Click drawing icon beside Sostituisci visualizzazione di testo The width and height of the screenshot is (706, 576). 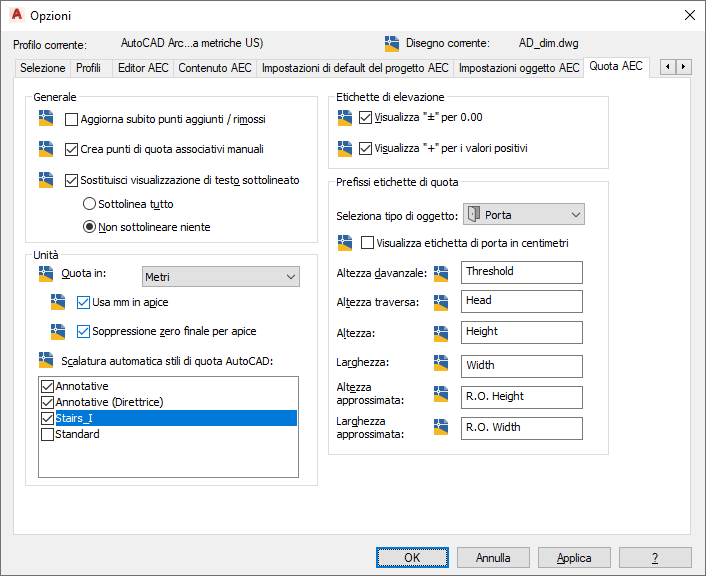pyautogui.click(x=46, y=180)
